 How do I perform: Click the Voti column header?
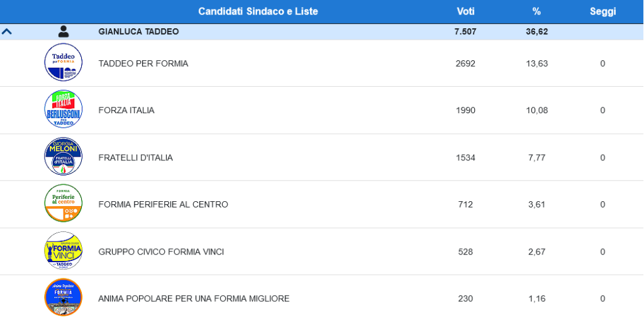coord(465,11)
